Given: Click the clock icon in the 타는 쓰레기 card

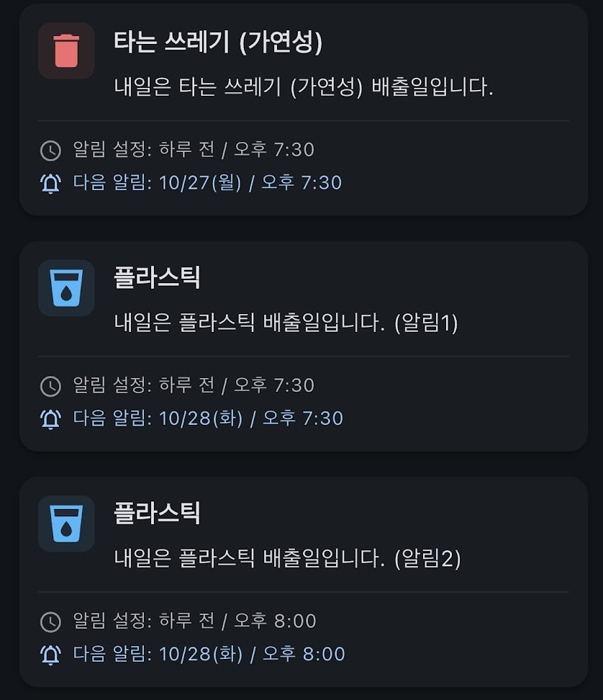Looking at the screenshot, I should point(50,151).
